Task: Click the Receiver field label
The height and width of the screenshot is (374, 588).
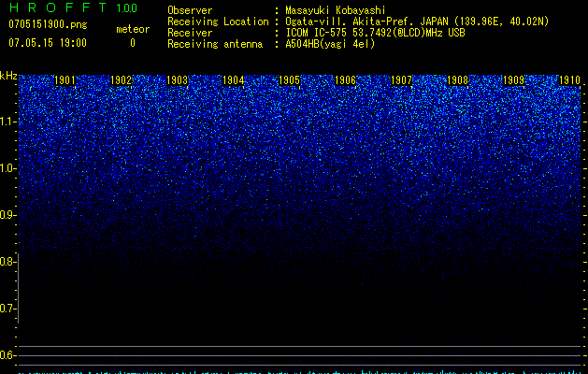Action: click(x=190, y=33)
